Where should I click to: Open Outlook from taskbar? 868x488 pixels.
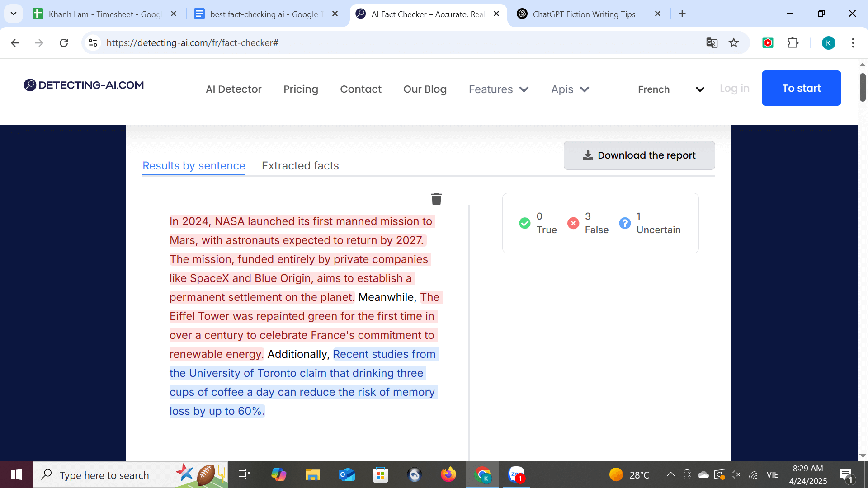pos(347,475)
